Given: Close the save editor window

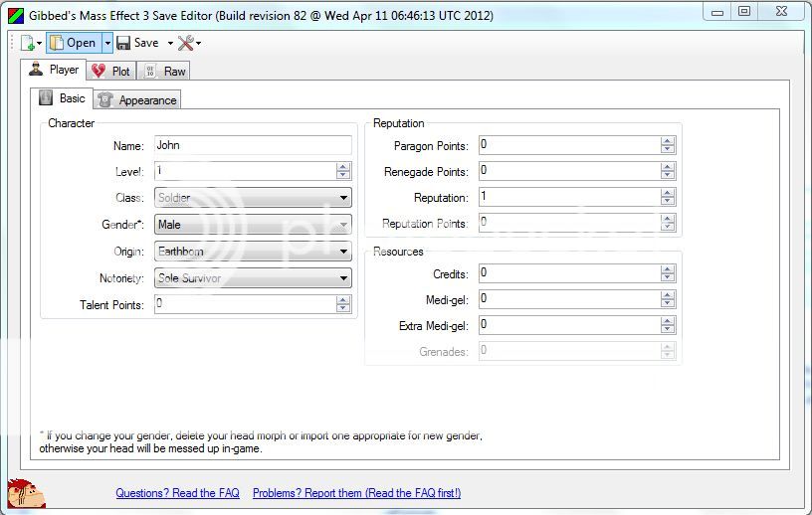Looking at the screenshot, I should click(x=781, y=11).
